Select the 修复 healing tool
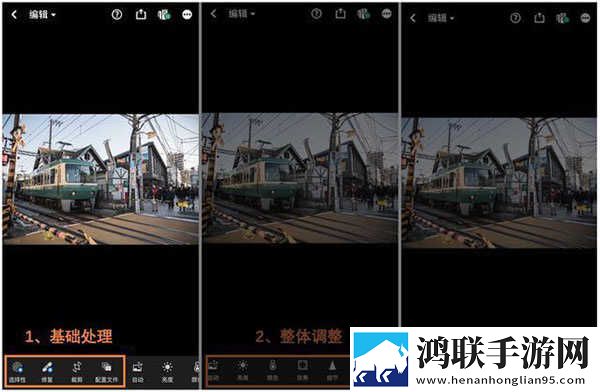The height and width of the screenshot is (392, 600). (47, 371)
